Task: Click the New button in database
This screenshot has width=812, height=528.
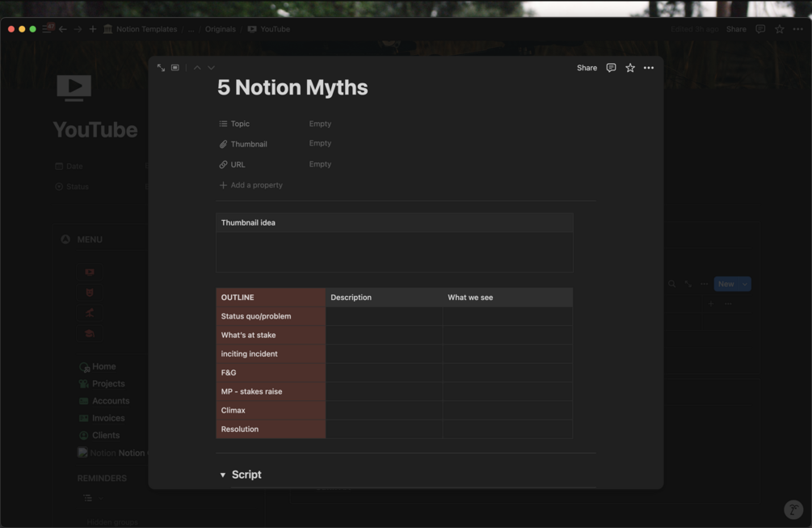Action: point(726,284)
